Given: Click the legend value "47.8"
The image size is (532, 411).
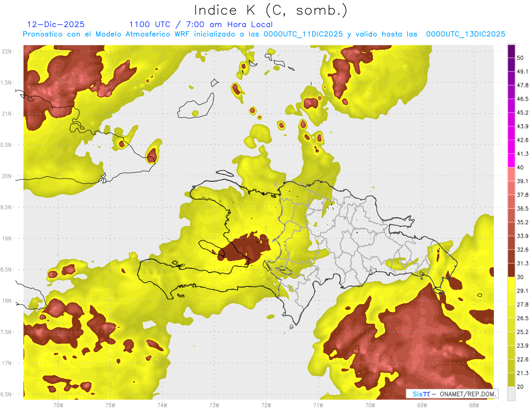Looking at the screenshot, I should (x=523, y=85).
